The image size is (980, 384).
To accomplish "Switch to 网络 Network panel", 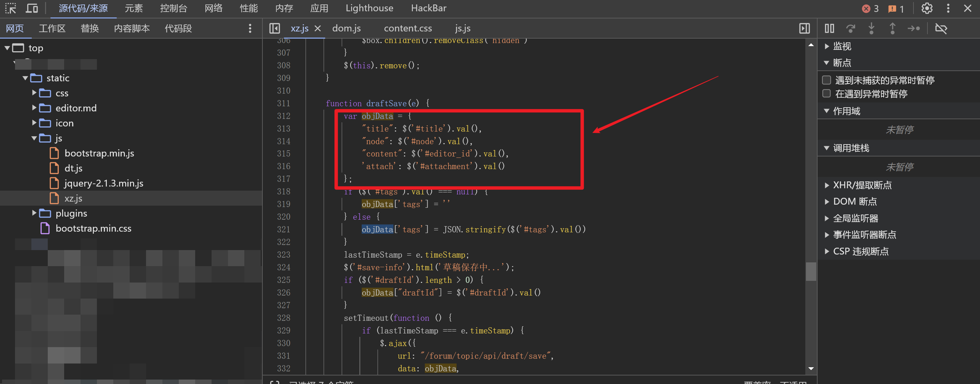I will click(213, 9).
